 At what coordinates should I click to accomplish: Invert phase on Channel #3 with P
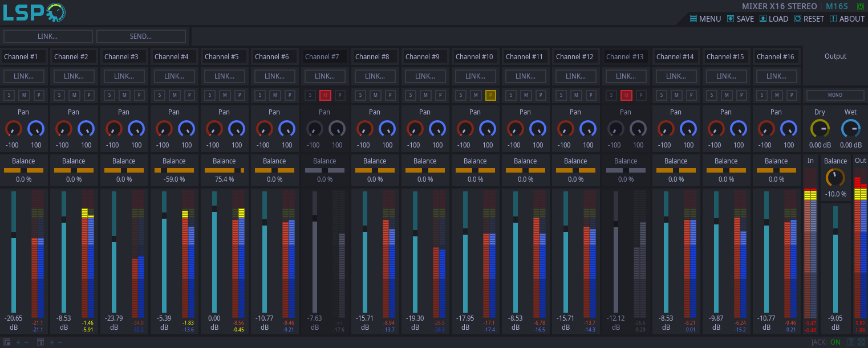(139, 95)
